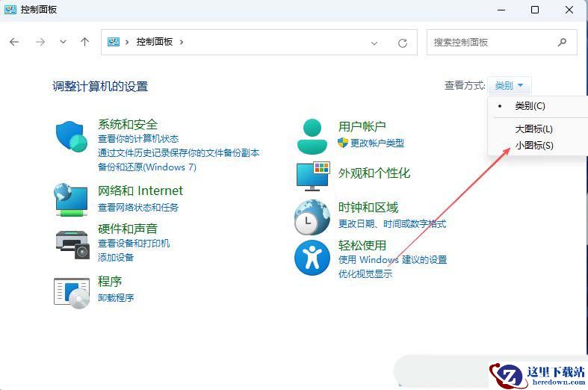Click 通过文件历史记录保存你的文件备份副本 link
Screen dimensions: 588x390
(x=179, y=153)
